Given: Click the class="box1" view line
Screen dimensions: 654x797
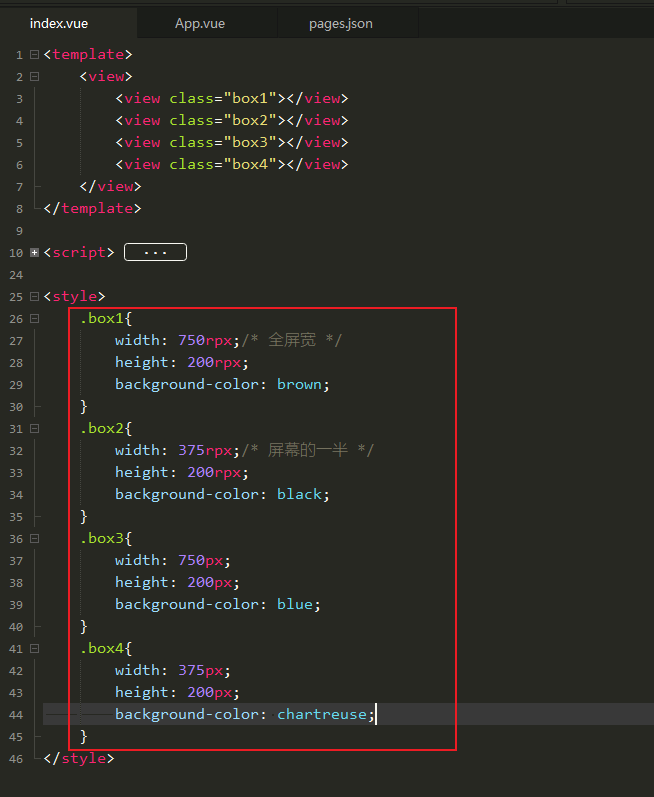Looking at the screenshot, I should [x=232, y=99].
